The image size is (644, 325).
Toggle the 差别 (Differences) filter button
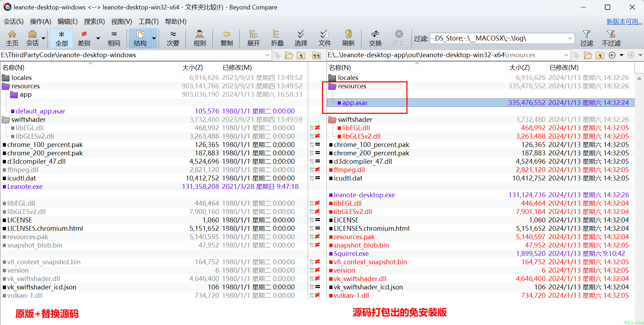pos(84,38)
